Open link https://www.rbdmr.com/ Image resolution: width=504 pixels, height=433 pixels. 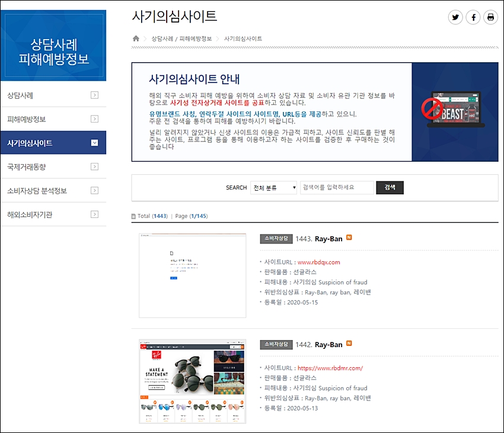pyautogui.click(x=330, y=368)
